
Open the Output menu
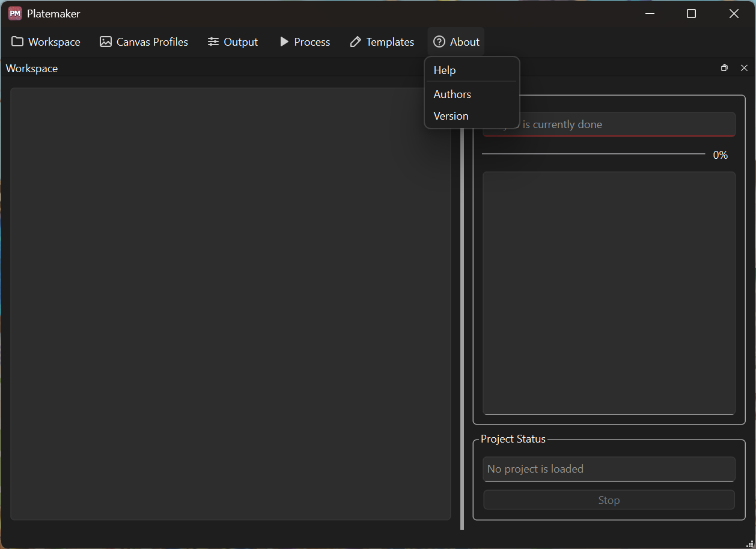(x=233, y=41)
